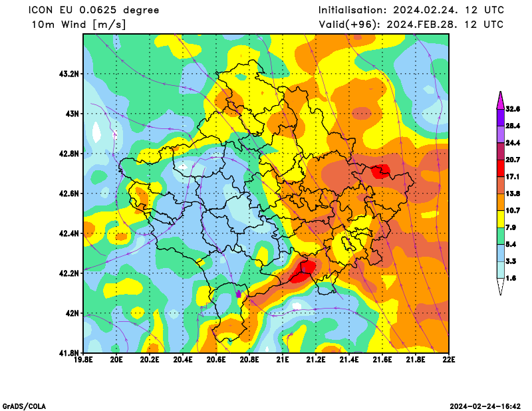Screen dimensions: 532x411
Task: Click the orange legend swatch between 10.7 and 13.8
Action: coord(501,202)
